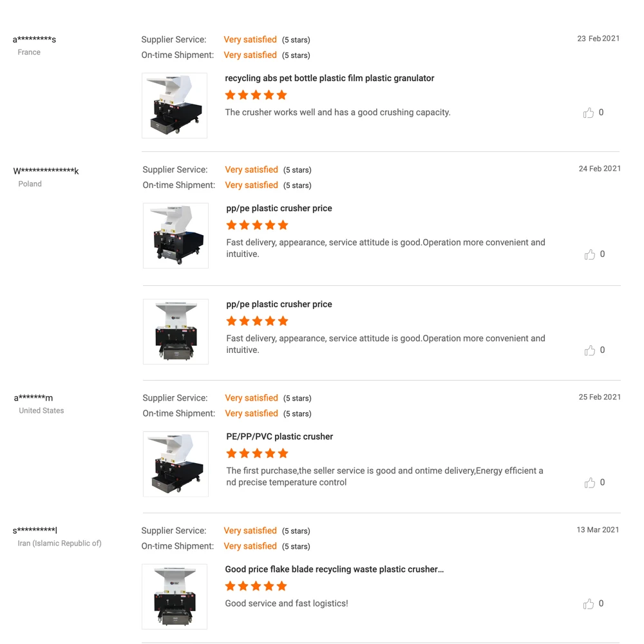This screenshot has height=644, width=644.
Task: Like the "Good service and fast logistics!" review
Action: (x=589, y=604)
